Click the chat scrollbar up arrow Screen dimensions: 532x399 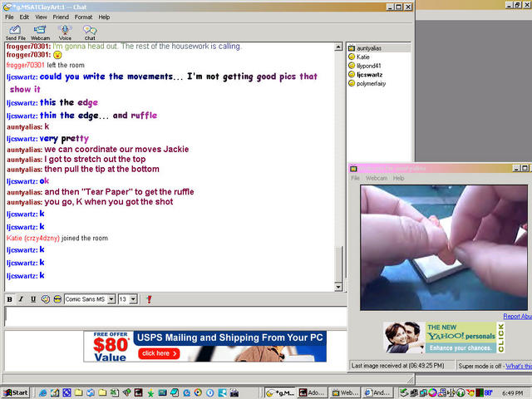(x=338, y=47)
